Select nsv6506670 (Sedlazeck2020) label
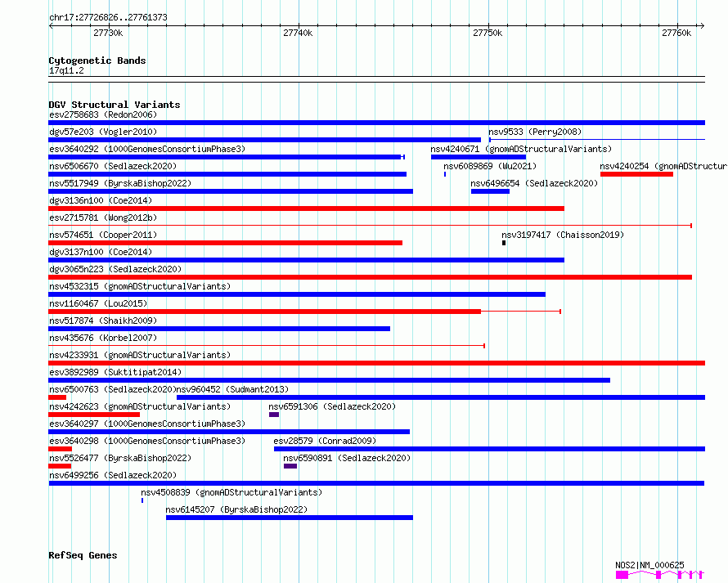 pyautogui.click(x=113, y=166)
